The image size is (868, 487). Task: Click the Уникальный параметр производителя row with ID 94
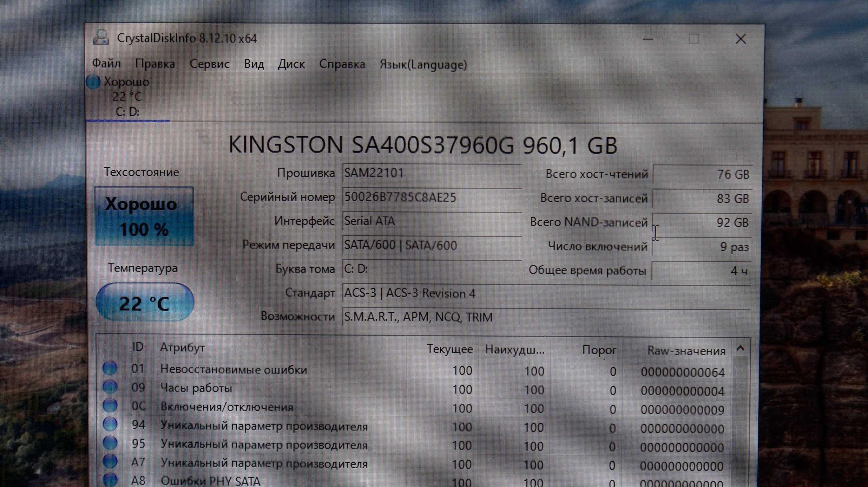pyautogui.click(x=414, y=427)
